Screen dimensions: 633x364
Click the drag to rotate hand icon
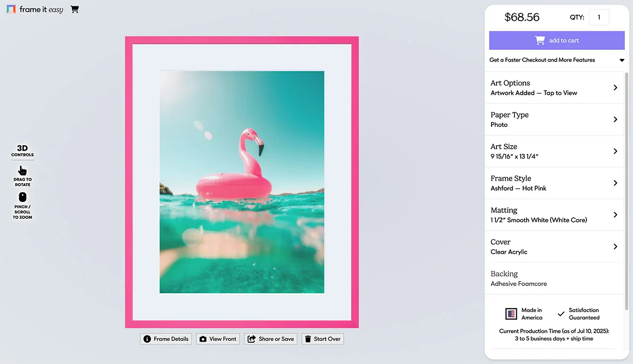click(x=22, y=171)
